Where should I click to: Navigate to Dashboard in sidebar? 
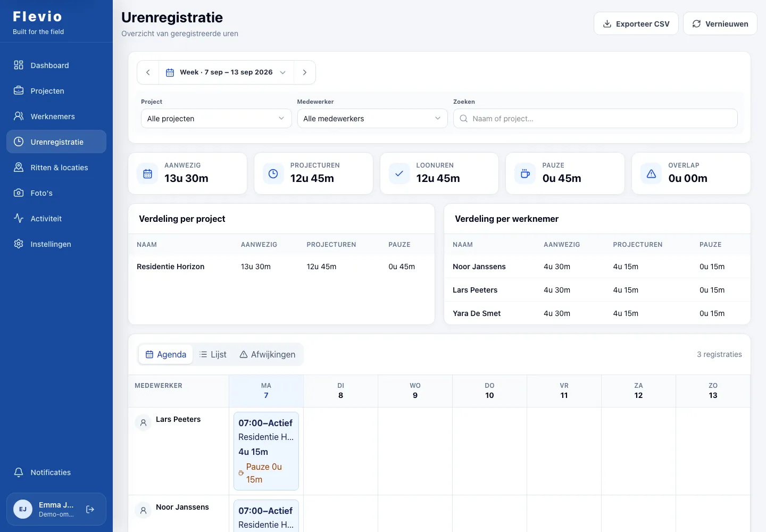(x=56, y=65)
